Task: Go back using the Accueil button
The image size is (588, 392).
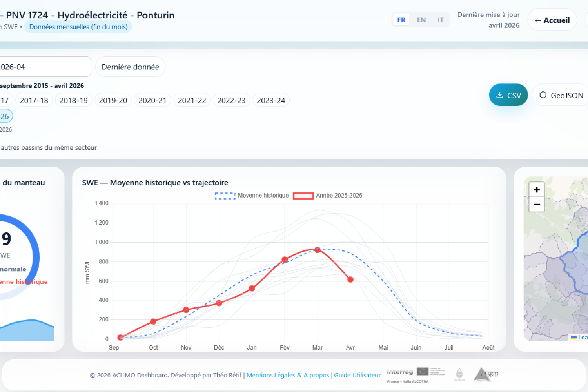Action: tap(552, 20)
